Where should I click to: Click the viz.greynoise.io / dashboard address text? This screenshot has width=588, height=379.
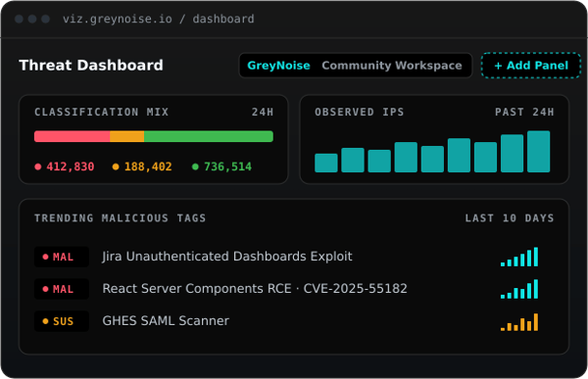pos(158,19)
